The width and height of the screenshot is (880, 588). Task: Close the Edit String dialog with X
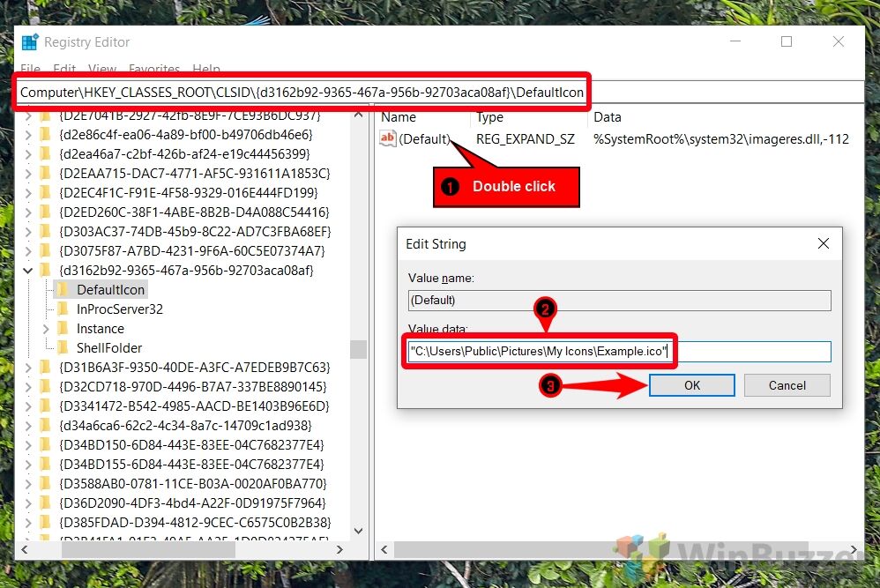tap(824, 243)
